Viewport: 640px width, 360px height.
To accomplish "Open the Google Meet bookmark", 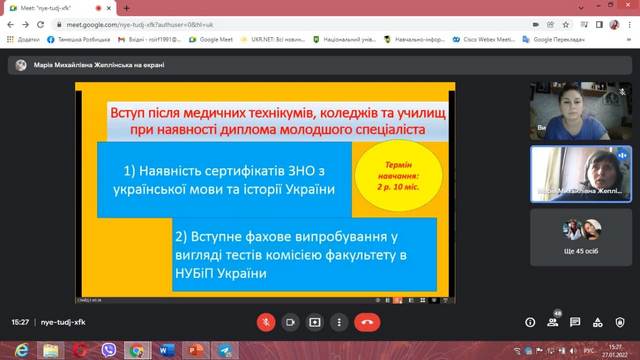I will pyautogui.click(x=211, y=40).
